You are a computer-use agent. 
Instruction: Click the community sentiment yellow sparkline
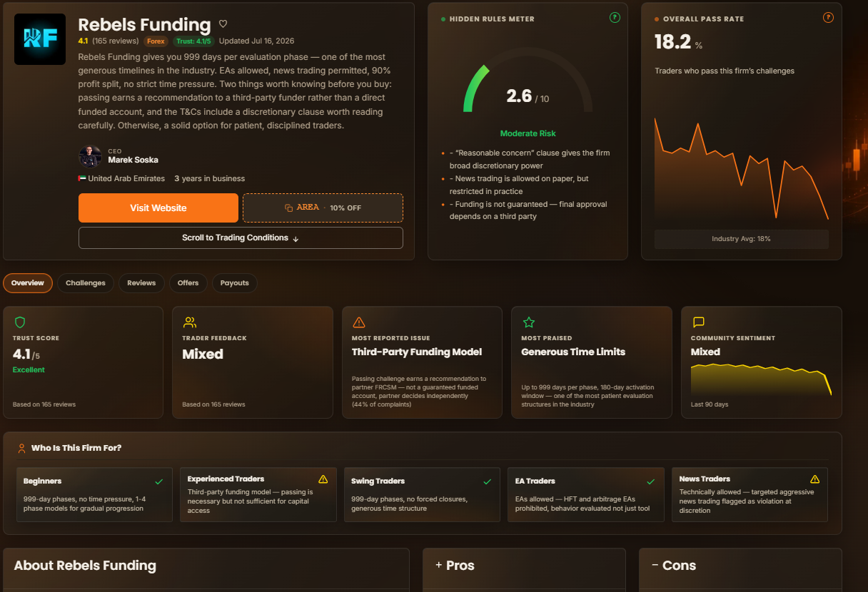coord(761,379)
